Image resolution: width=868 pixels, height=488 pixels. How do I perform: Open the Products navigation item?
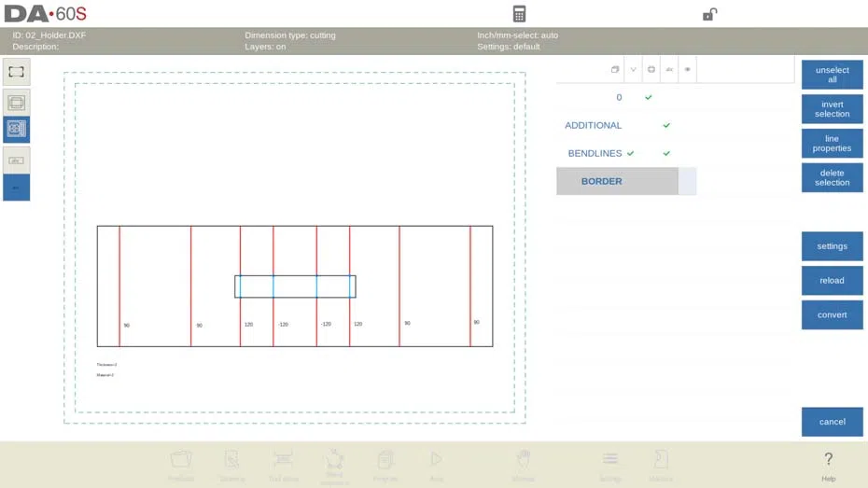[181, 465]
